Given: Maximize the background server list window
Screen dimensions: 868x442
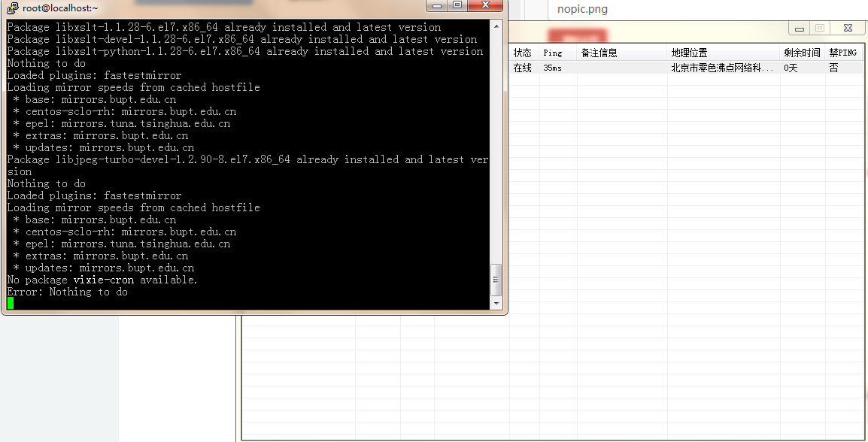Looking at the screenshot, I should (x=820, y=29).
